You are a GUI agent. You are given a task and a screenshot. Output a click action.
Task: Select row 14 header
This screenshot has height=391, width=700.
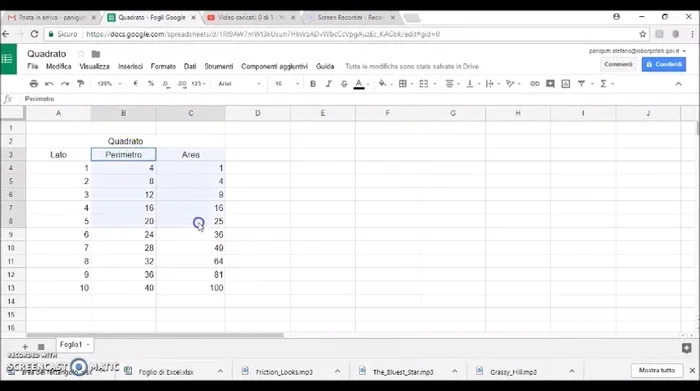(x=11, y=301)
